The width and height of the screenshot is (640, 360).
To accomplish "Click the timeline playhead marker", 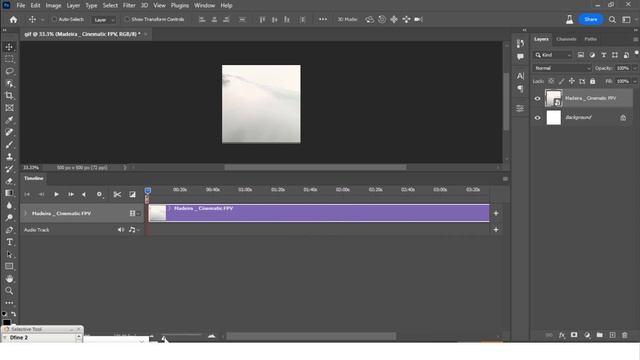I will coord(148,191).
